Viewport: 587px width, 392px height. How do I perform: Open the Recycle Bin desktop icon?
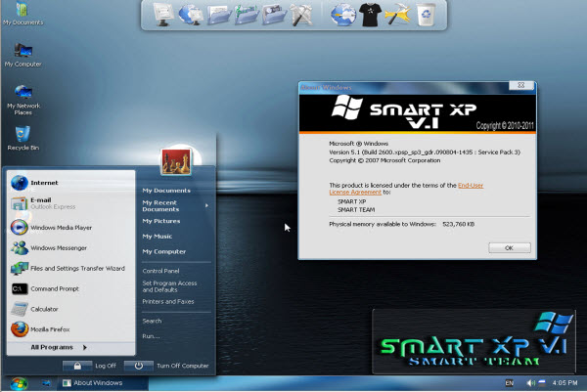(23, 139)
